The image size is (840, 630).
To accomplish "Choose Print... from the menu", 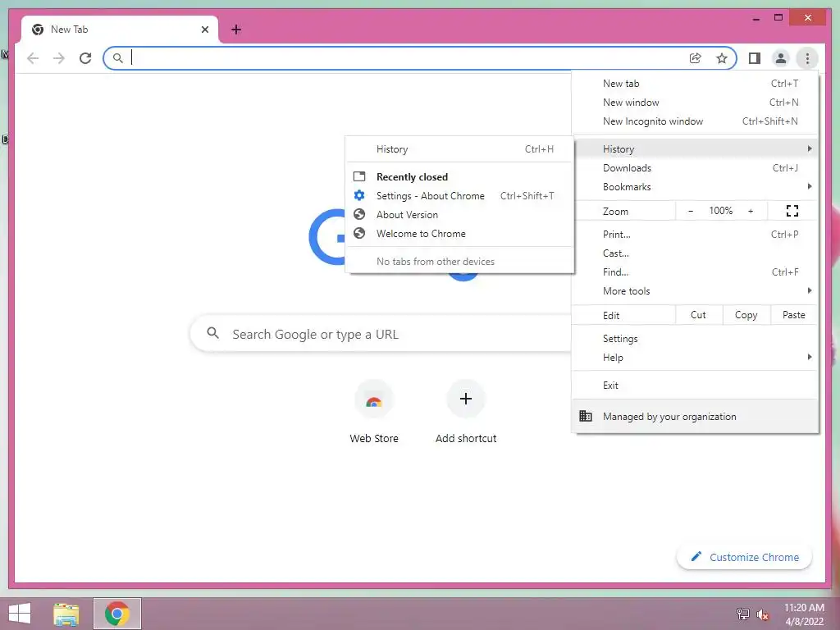I will pyautogui.click(x=695, y=234).
